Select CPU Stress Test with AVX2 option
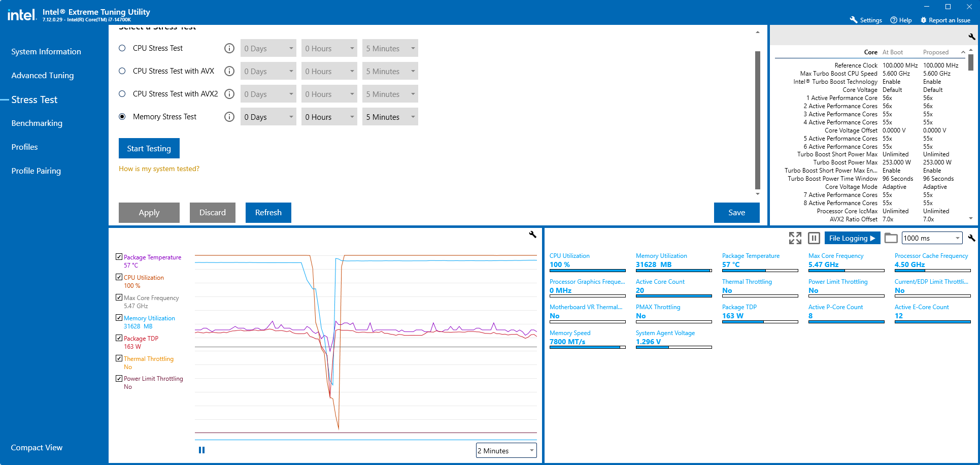Screen dimensions: 980x465 122,94
